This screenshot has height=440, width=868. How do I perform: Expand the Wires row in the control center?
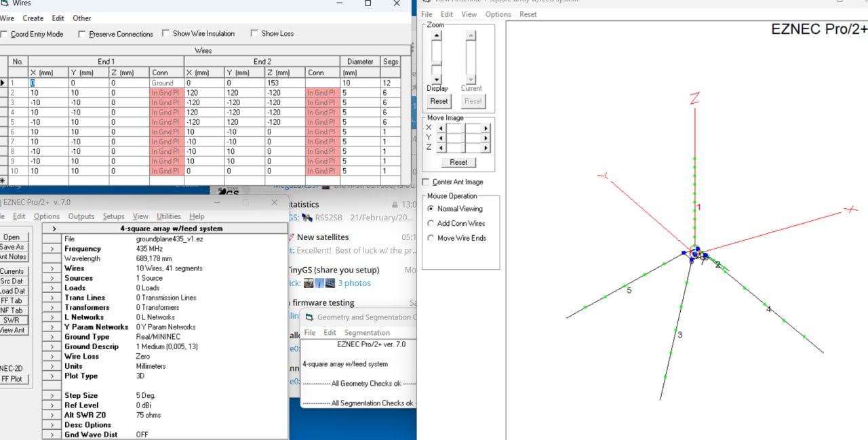[52, 268]
